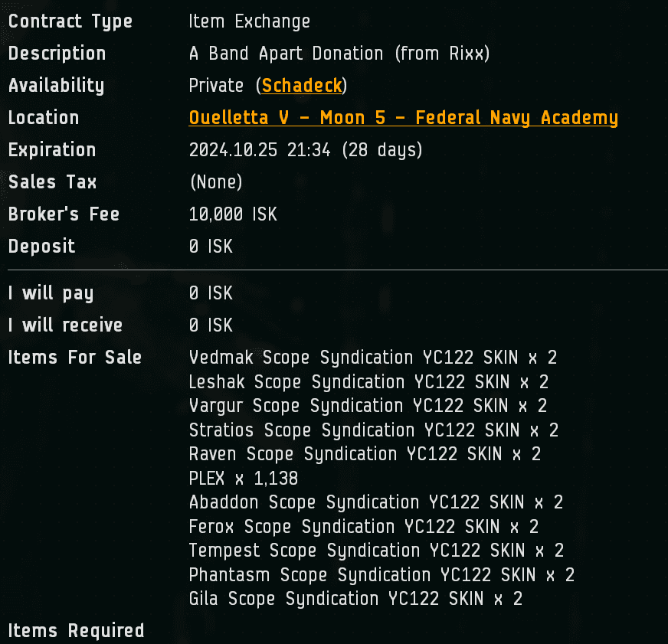Select the Phantasm Scope Syndication SKIN item
The image size is (668, 644).
pyautogui.click(x=381, y=575)
